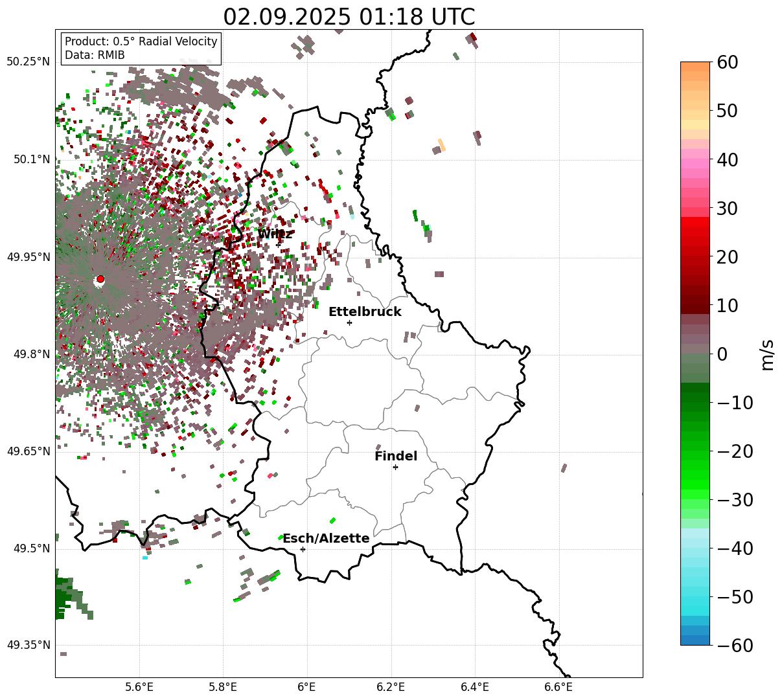782x700 pixels.
Task: Click the 5.8°E longitude tick label
Action: (x=224, y=686)
